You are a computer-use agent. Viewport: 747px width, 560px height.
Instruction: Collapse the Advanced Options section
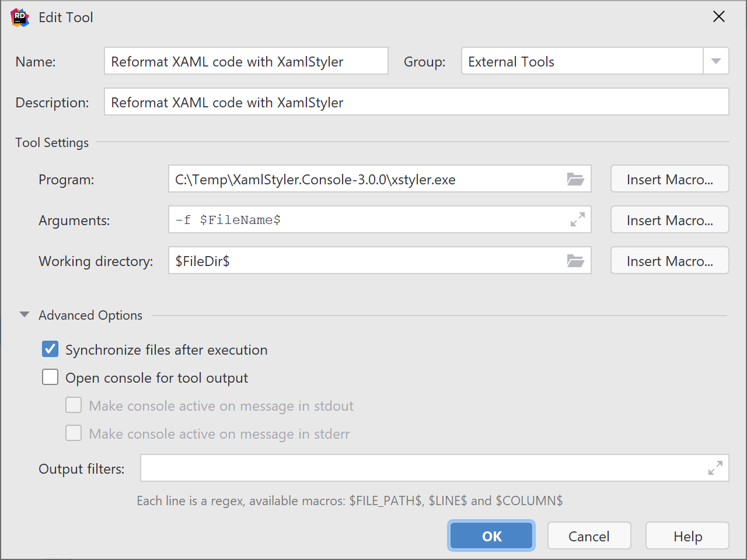(25, 315)
